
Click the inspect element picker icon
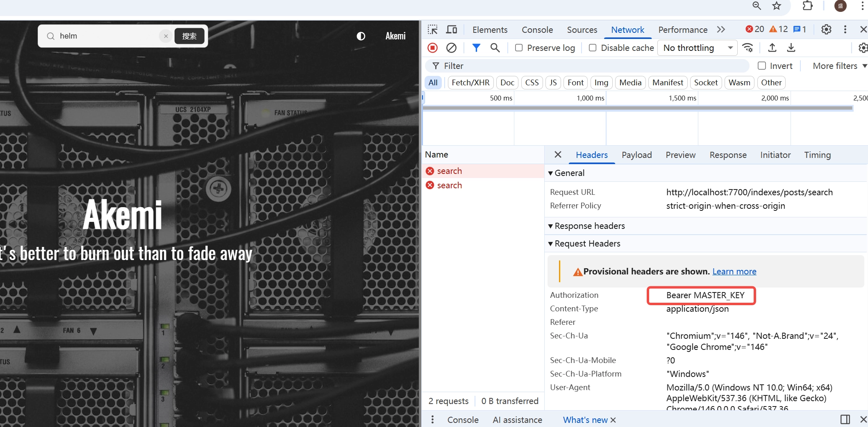coord(433,30)
